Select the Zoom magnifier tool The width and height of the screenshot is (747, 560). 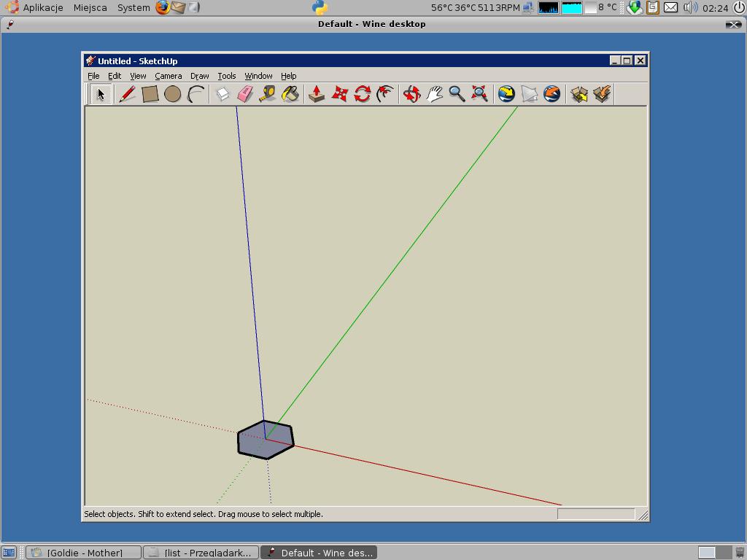[457, 94]
